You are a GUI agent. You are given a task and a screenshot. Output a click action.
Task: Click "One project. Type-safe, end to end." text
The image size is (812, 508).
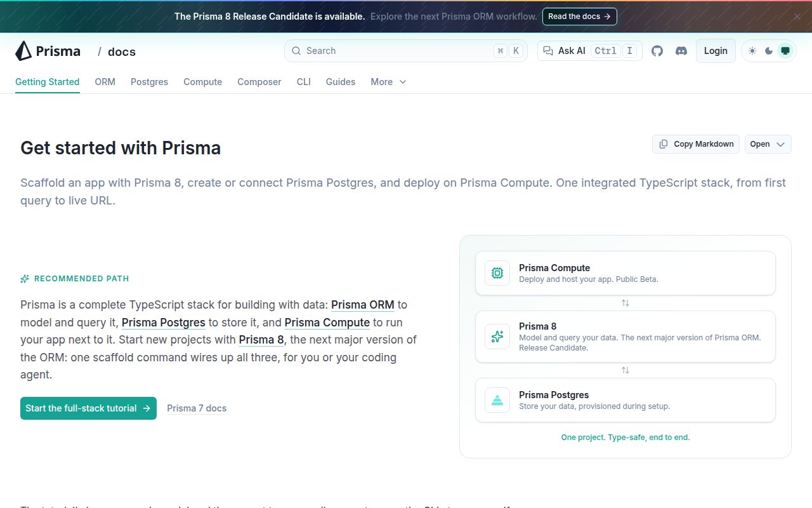(625, 438)
